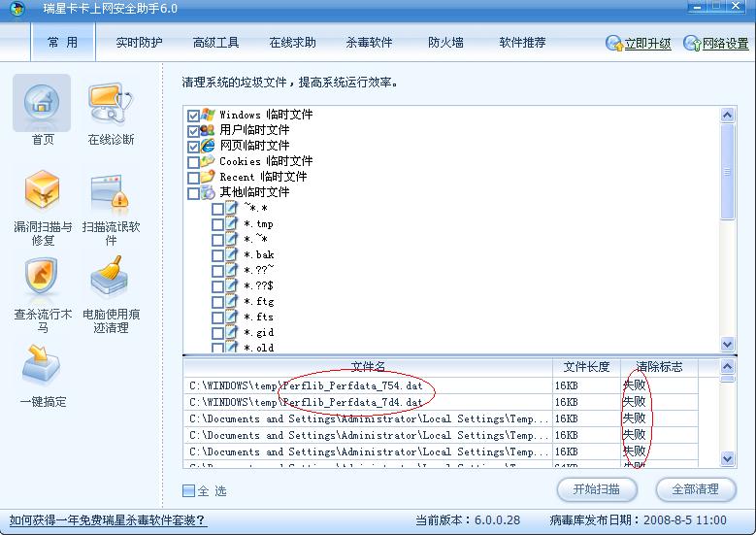Click file icon next to *.gid
This screenshot has width=756, height=535.
[x=232, y=332]
